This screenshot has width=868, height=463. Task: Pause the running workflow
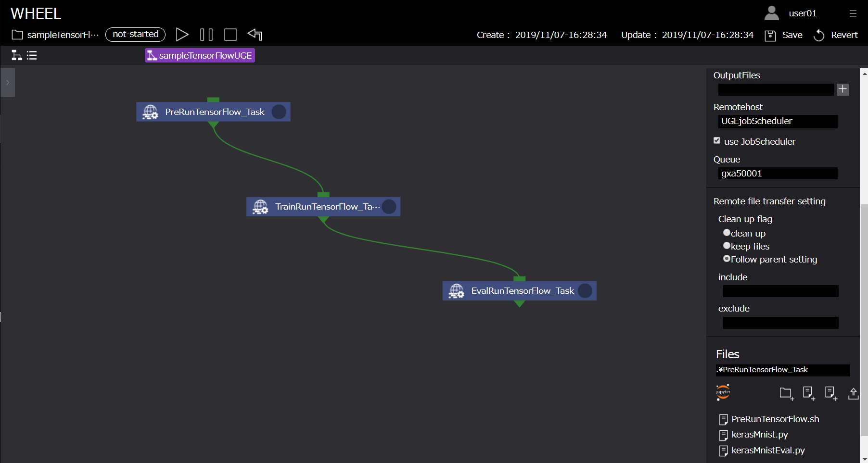206,35
